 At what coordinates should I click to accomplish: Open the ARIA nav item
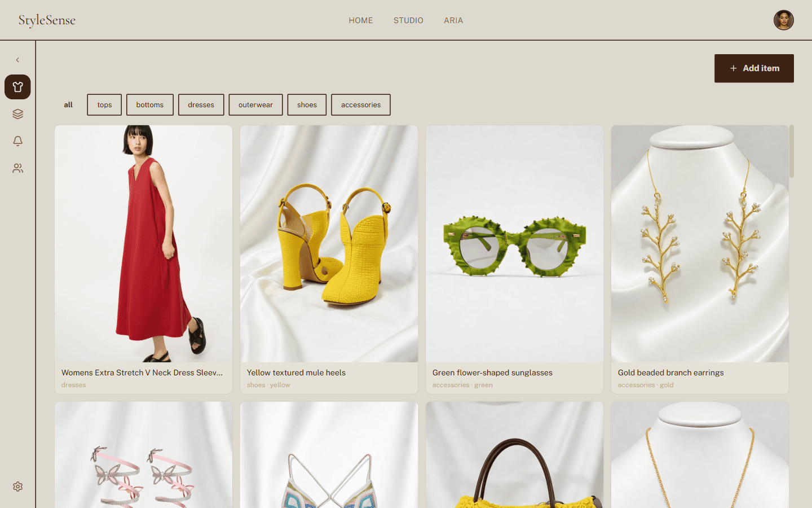click(x=453, y=20)
